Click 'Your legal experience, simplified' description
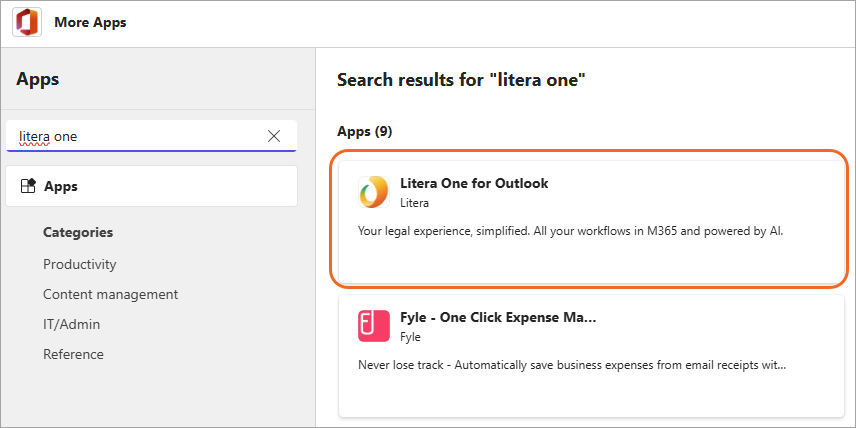The width and height of the screenshot is (856, 428). 570,231
